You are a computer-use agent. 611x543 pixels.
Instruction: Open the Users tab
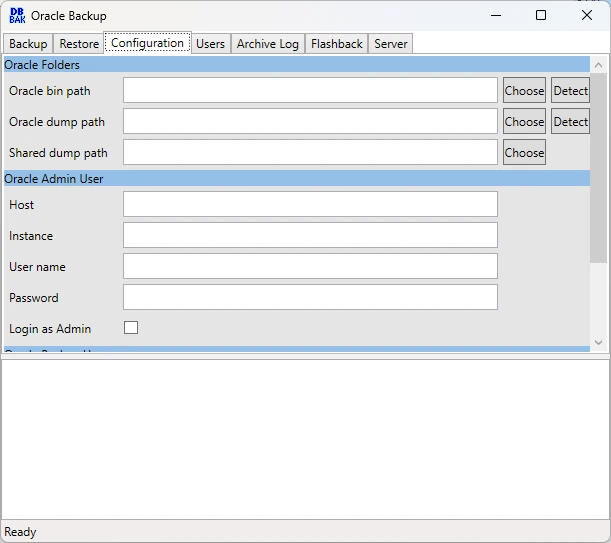[210, 44]
